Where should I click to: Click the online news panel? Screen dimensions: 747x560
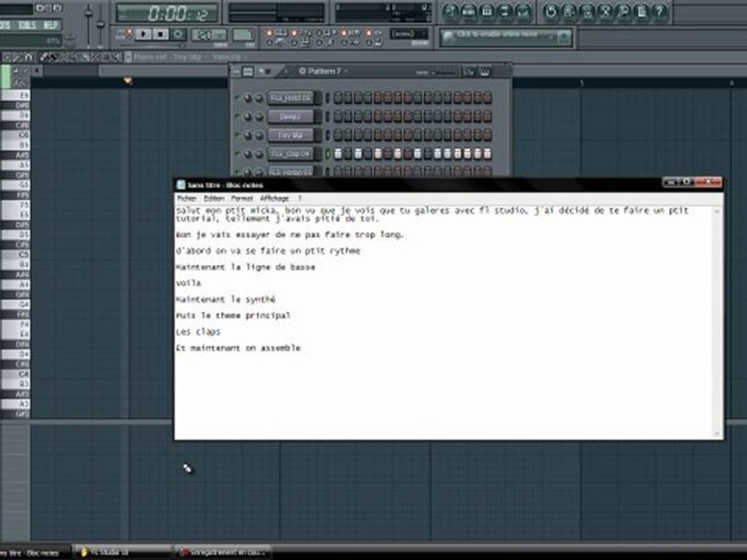506,37
